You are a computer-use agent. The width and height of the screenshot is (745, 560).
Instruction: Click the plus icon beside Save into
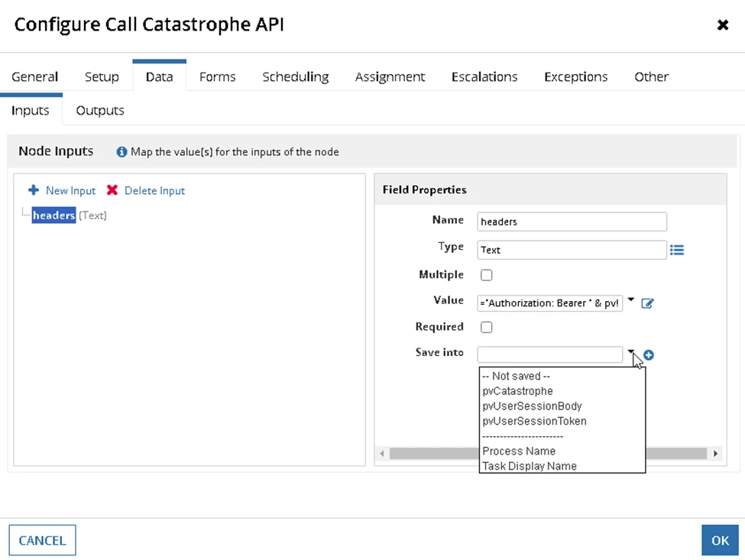point(649,354)
